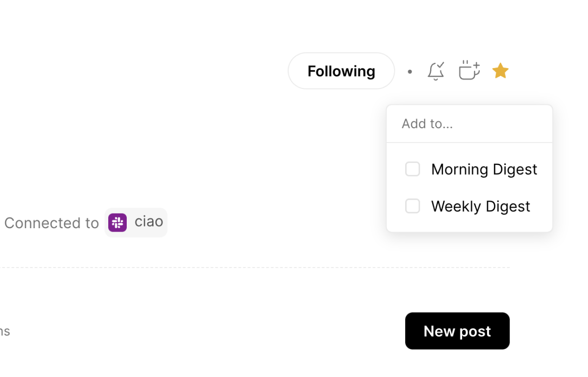
Task: Click the "Connected to" label text
Action: pyautogui.click(x=52, y=223)
